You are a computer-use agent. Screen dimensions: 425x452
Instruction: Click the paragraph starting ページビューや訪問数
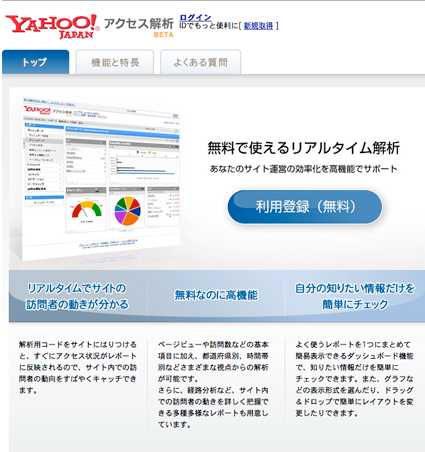(x=213, y=384)
